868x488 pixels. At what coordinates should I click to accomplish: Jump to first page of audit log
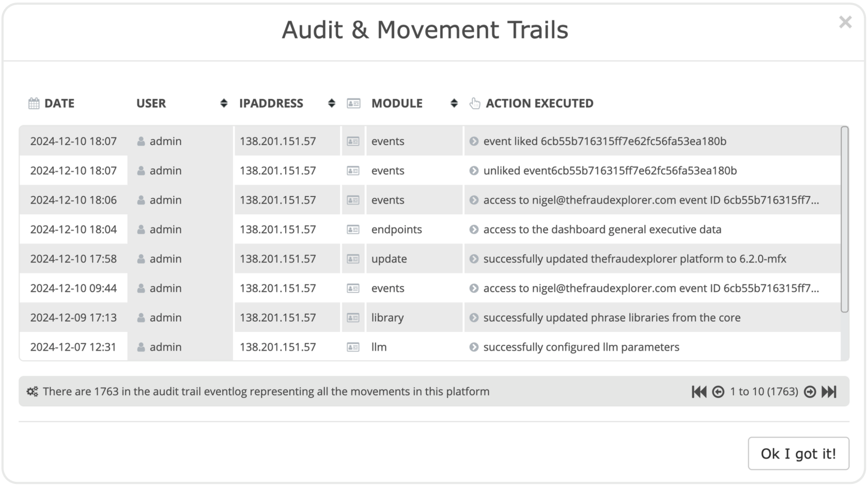coord(699,392)
